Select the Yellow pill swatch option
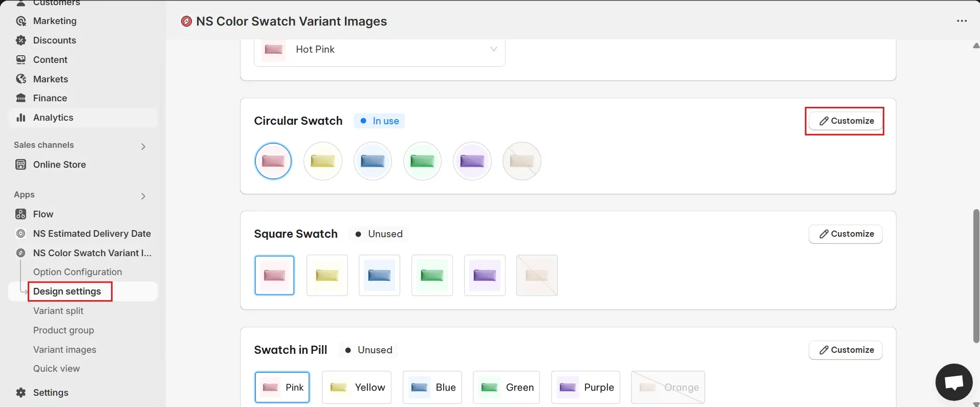Image resolution: width=980 pixels, height=407 pixels. point(357,388)
